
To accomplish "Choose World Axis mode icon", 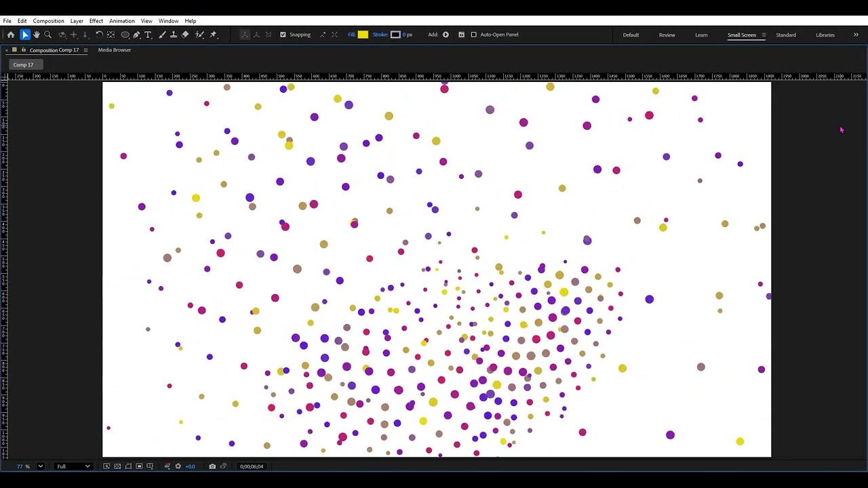I will coord(256,35).
